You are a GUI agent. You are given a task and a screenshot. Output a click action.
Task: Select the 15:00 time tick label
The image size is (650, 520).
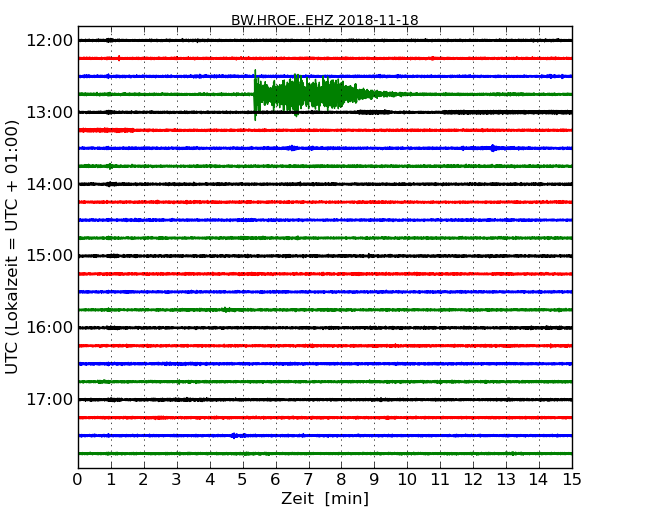49,255
